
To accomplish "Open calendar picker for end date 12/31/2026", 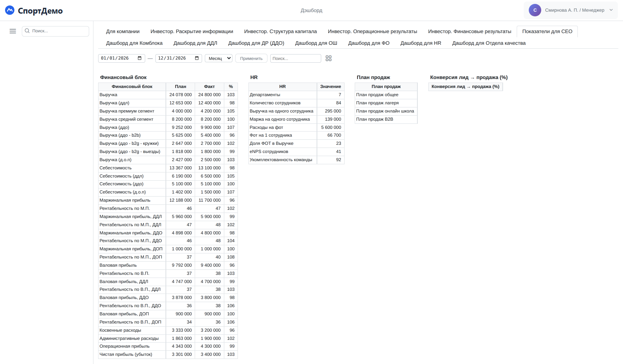I will [x=197, y=58].
